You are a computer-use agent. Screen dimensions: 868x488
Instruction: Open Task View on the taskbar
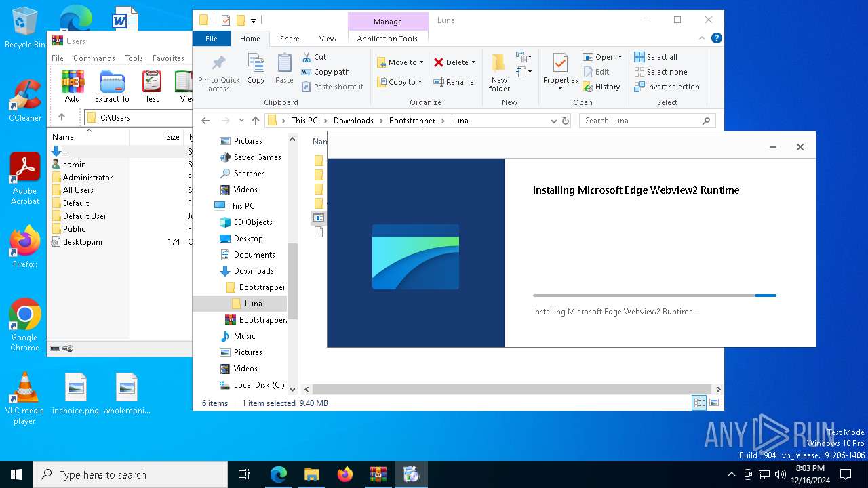tap(244, 474)
